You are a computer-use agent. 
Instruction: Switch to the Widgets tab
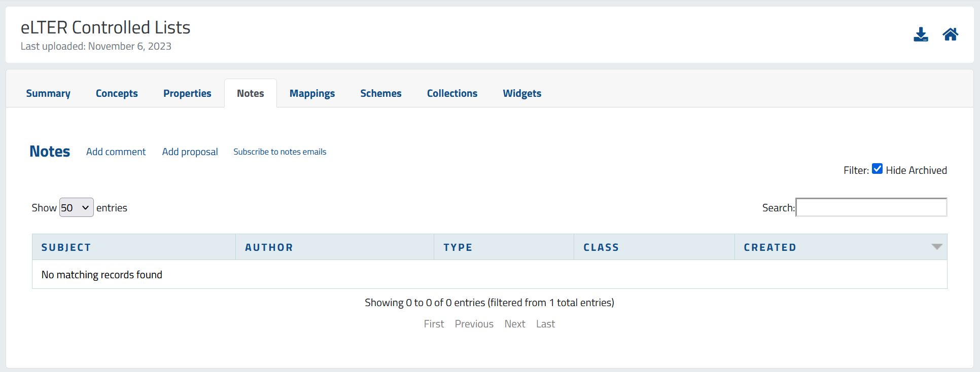tap(522, 93)
